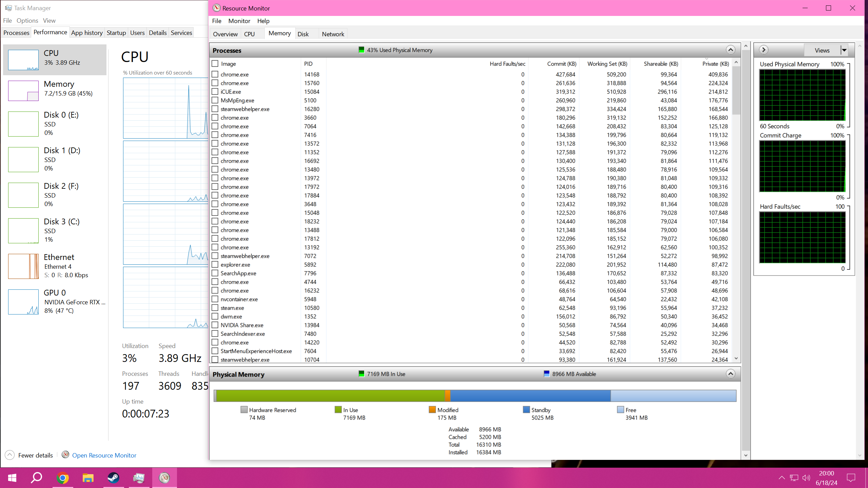868x488 pixels.
Task: Select CPU graph thumbnail in Task Manager
Action: (x=23, y=60)
